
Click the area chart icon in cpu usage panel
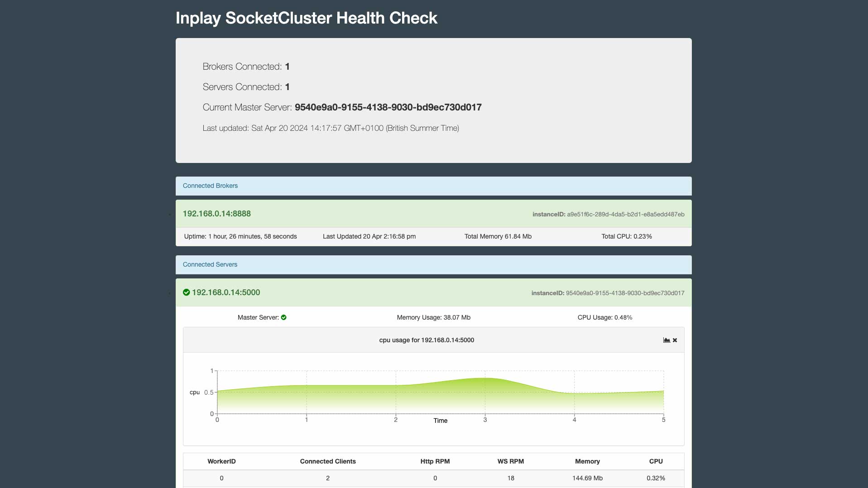pyautogui.click(x=667, y=340)
